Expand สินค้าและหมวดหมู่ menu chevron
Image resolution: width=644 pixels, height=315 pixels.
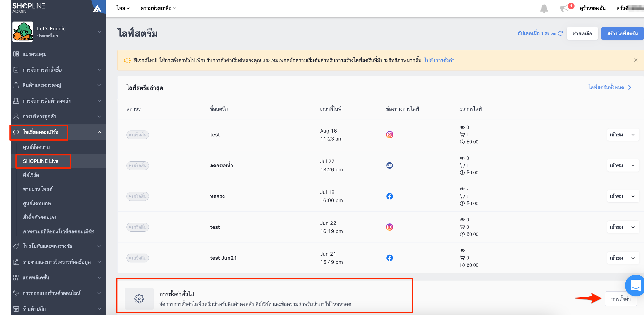click(99, 85)
